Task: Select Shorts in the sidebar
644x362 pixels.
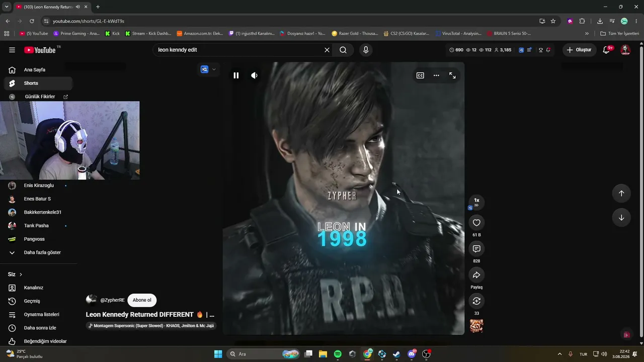Action: (x=38, y=83)
